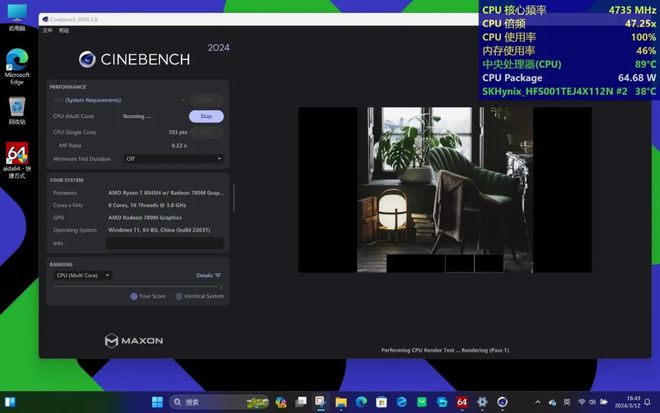Click the AMD Ryzen 7 8845H processor text
This screenshot has height=413, width=660.
point(166,193)
